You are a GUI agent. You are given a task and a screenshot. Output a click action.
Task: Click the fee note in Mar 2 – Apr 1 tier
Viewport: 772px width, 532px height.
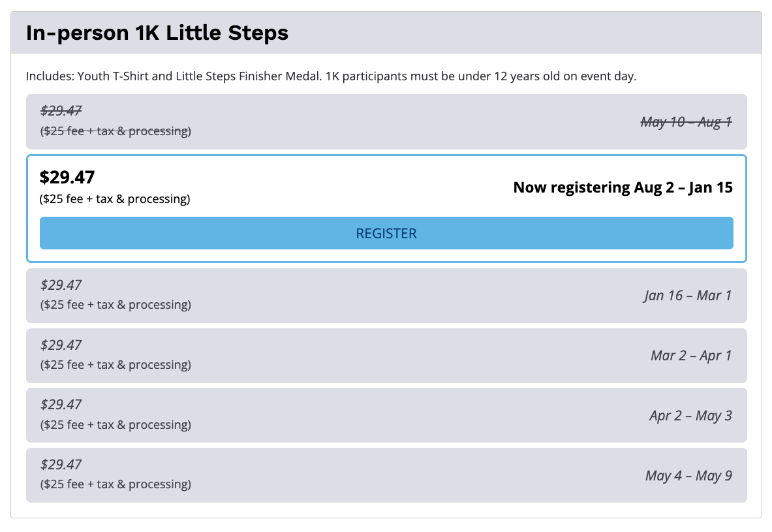[116, 365]
